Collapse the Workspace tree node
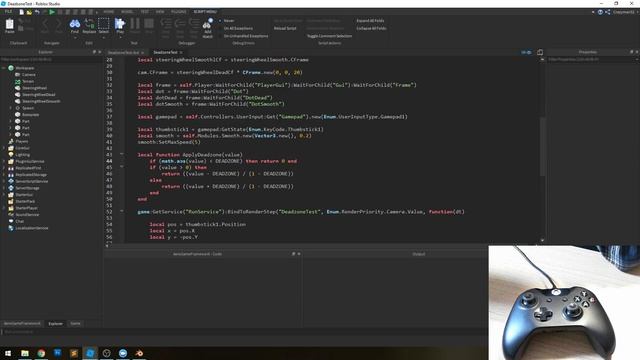The image size is (640, 360). coord(4,68)
